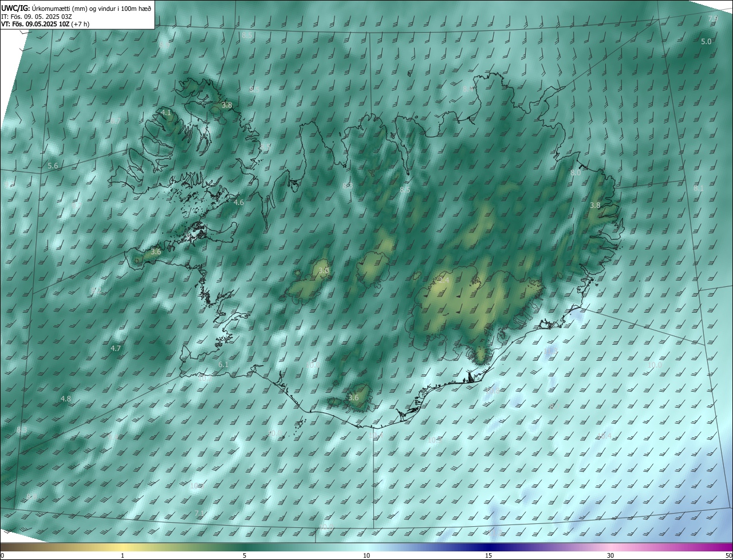Click the 'VT: Fös. 09.05.2025 10Z (+7 h)' line
The height and width of the screenshot is (560, 733).
click(45, 24)
